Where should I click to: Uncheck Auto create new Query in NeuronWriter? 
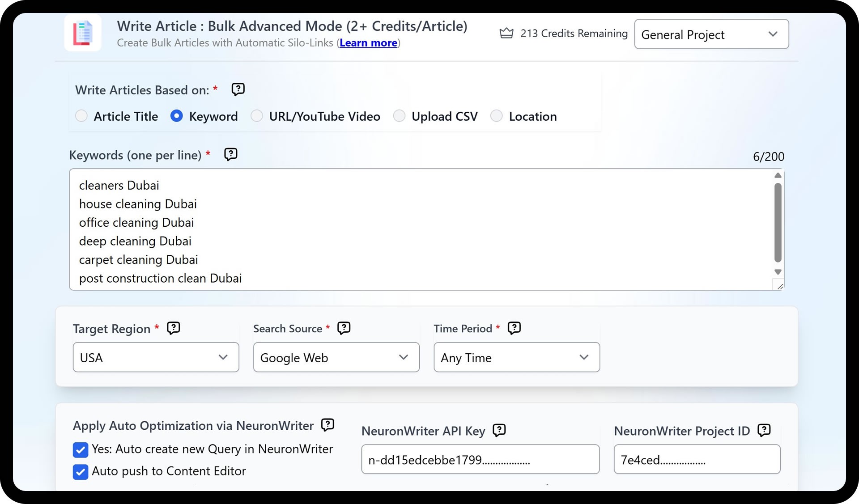81,450
